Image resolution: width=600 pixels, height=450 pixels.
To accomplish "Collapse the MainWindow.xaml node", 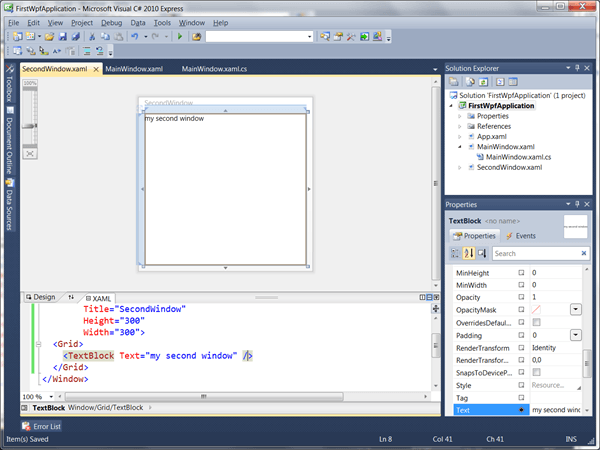I will click(x=460, y=147).
